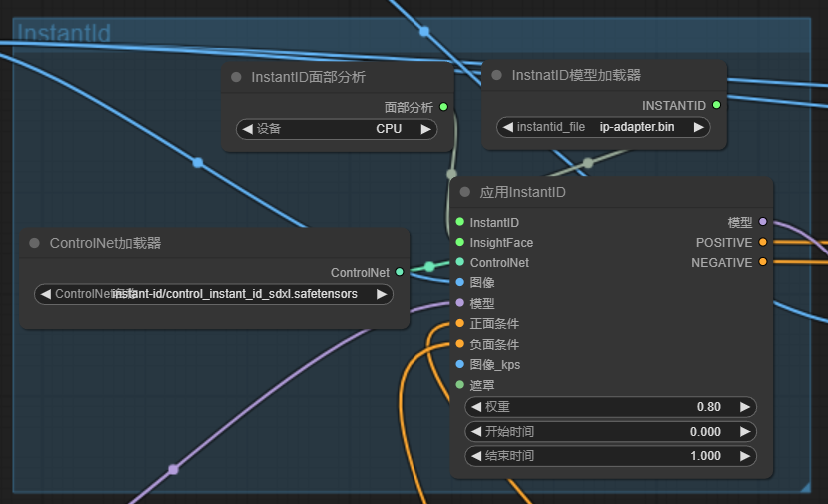Select next 设备 option with right arrow

[x=425, y=129]
